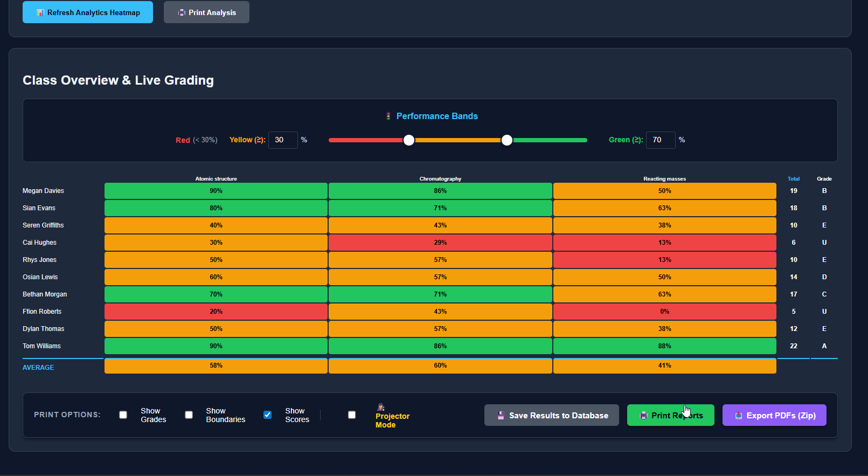Click Save Results to Database button

point(552,415)
